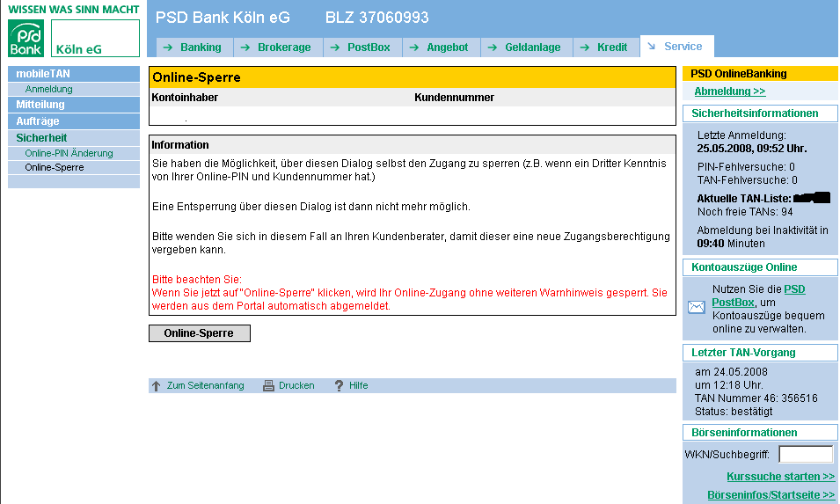Click the WKN/Suchbegriff input field
This screenshot has height=504, width=840.
(806, 454)
